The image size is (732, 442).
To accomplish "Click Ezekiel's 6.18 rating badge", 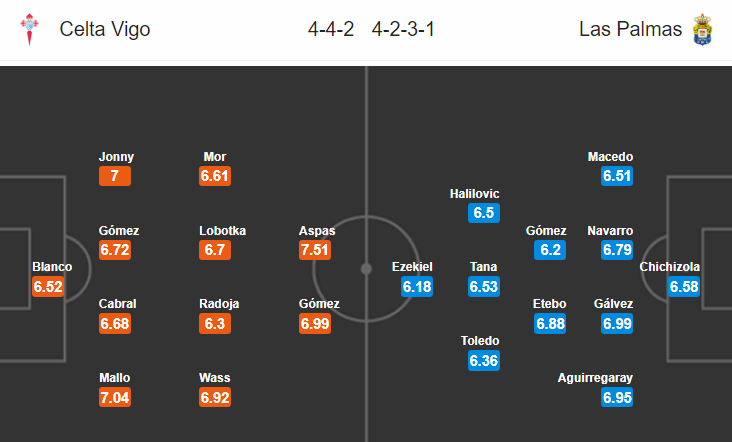I will coord(417,286).
